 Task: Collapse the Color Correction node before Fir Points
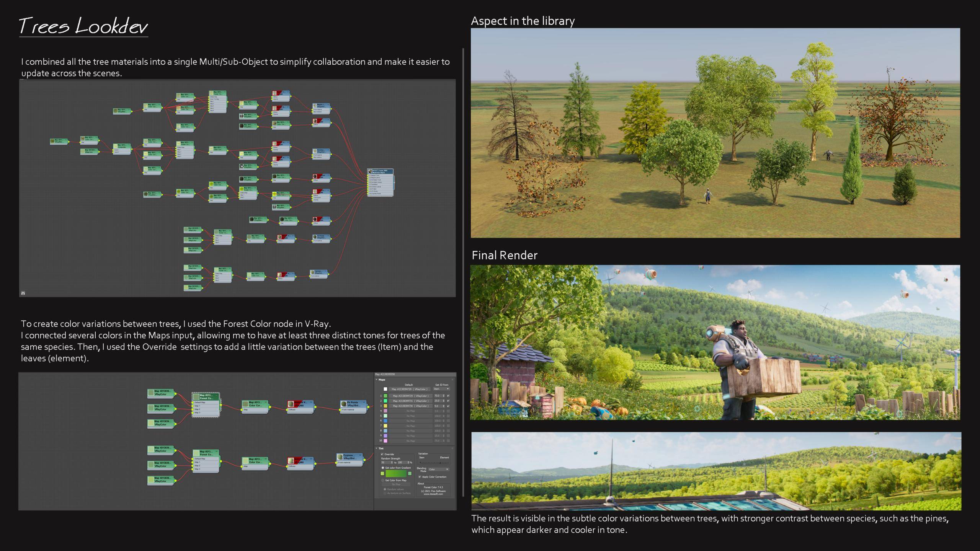266,402
